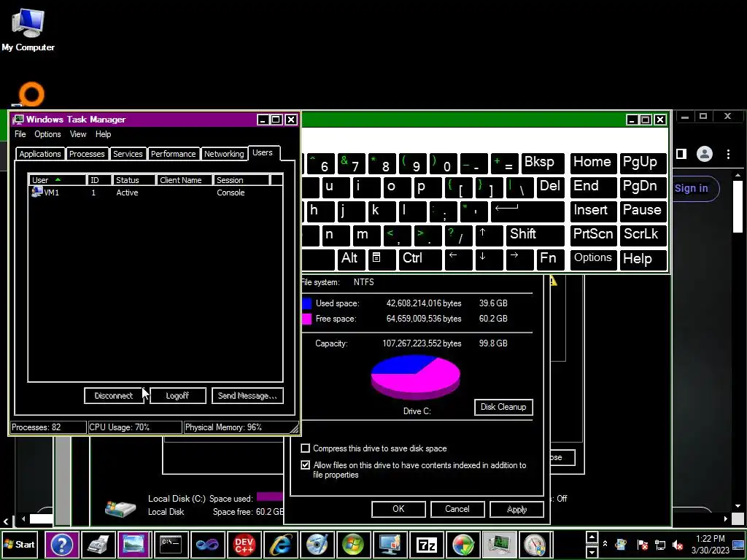Switch to the Applications tab
This screenshot has width=747, height=560.
click(x=40, y=154)
